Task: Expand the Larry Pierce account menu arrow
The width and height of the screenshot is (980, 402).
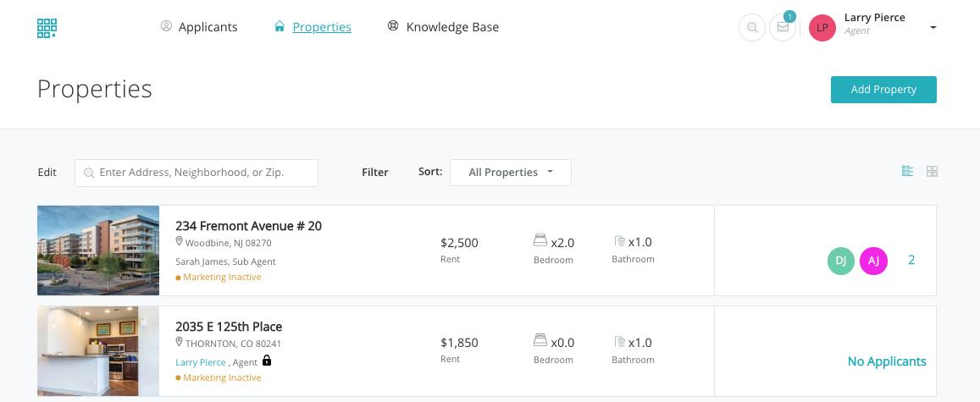Action: [x=933, y=28]
